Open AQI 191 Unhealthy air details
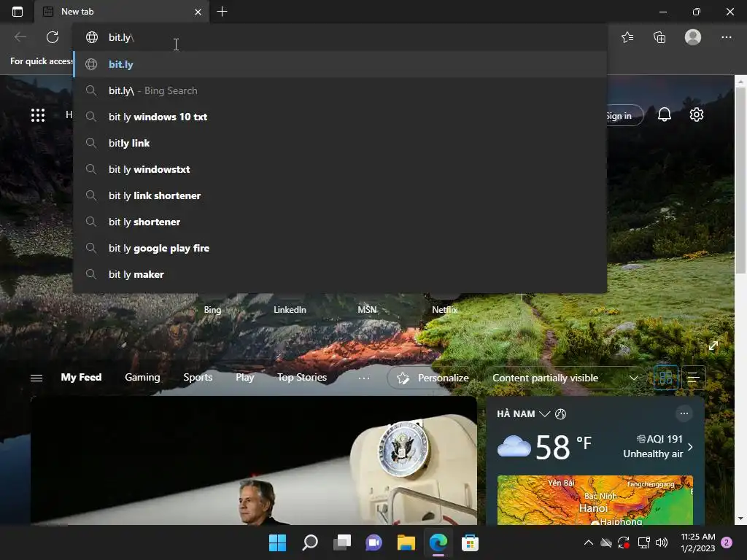747x560 pixels. tap(658, 446)
